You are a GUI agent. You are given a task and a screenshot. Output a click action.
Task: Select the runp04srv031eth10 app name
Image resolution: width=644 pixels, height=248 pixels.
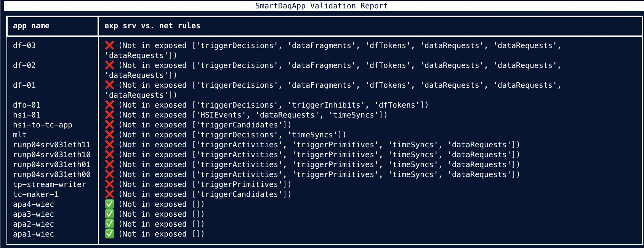(x=52, y=155)
